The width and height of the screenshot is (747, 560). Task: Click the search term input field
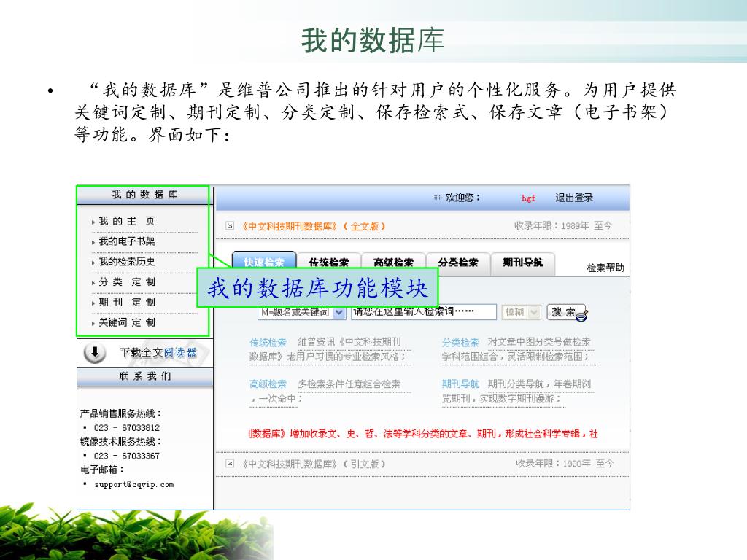click(x=424, y=312)
